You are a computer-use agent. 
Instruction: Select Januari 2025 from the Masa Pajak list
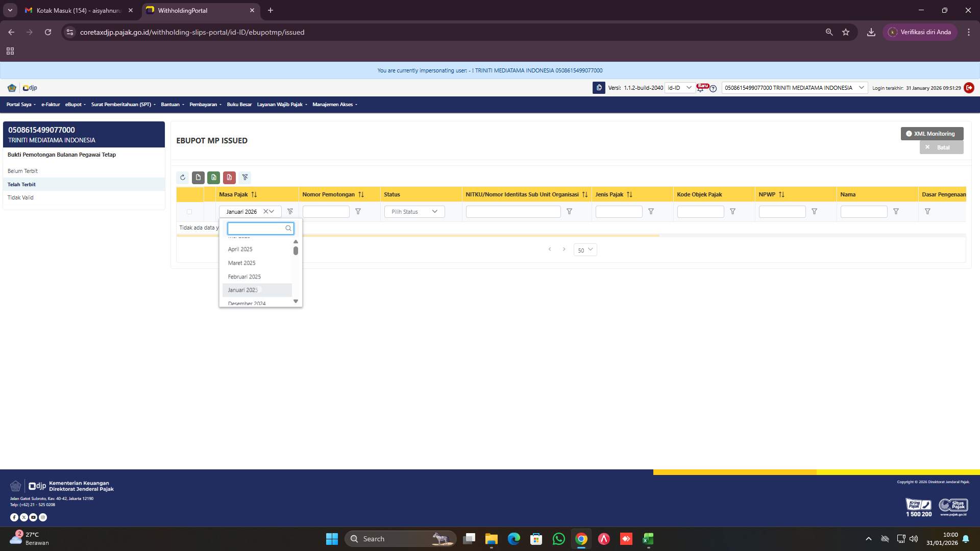pos(243,290)
